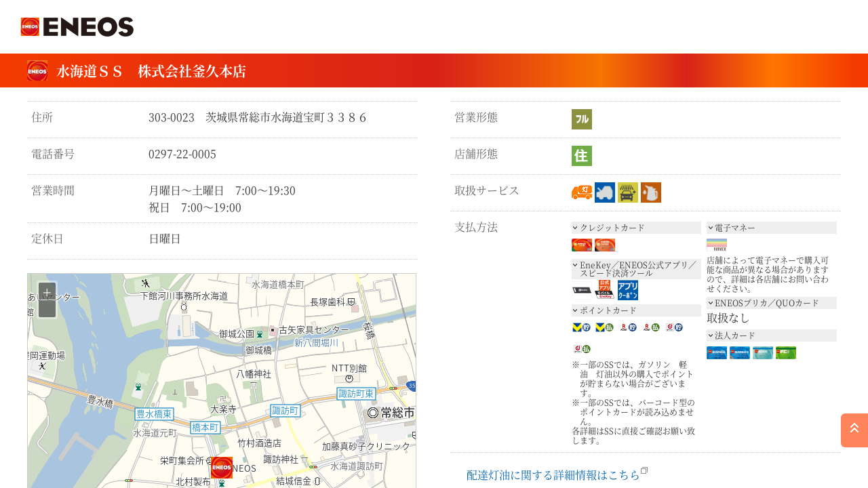Viewport: 868px width, 488px height.
Task: Click the 橋本町 intersection label on the map
Action: 205,427
